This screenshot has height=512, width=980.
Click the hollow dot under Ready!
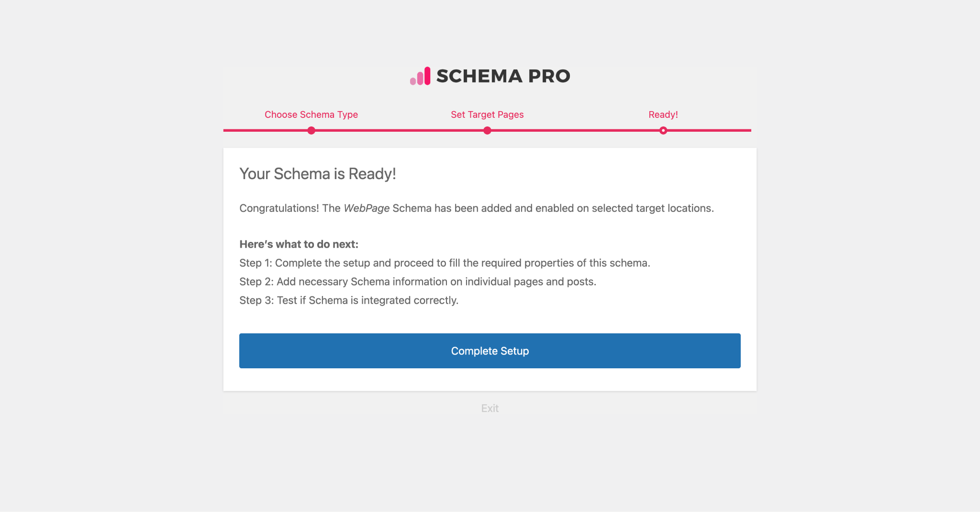(x=663, y=130)
